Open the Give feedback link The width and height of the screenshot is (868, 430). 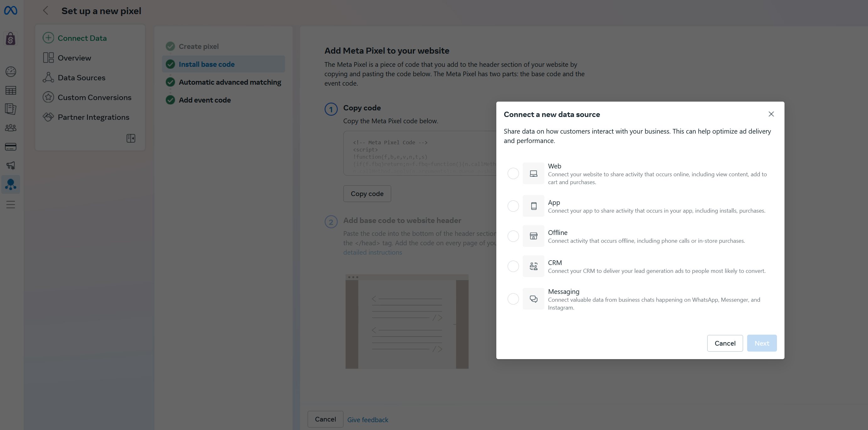tap(368, 420)
